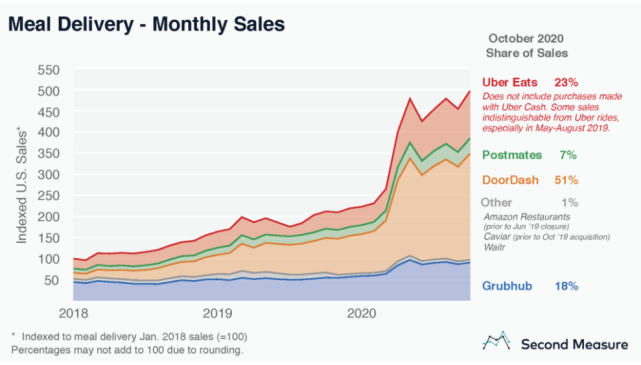Viewport: 641px width, 365px height.
Task: Select the Postmates 7% legend label
Action: [529, 155]
